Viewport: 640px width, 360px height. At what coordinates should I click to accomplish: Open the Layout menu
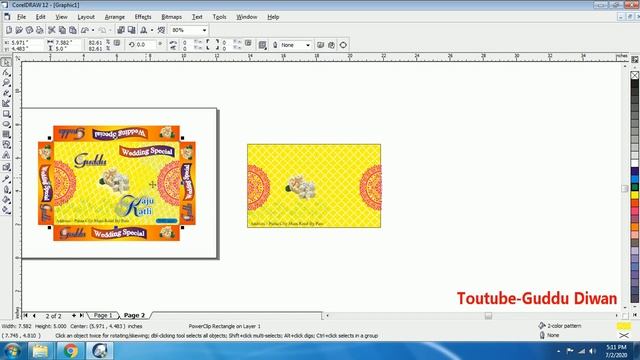[86, 17]
